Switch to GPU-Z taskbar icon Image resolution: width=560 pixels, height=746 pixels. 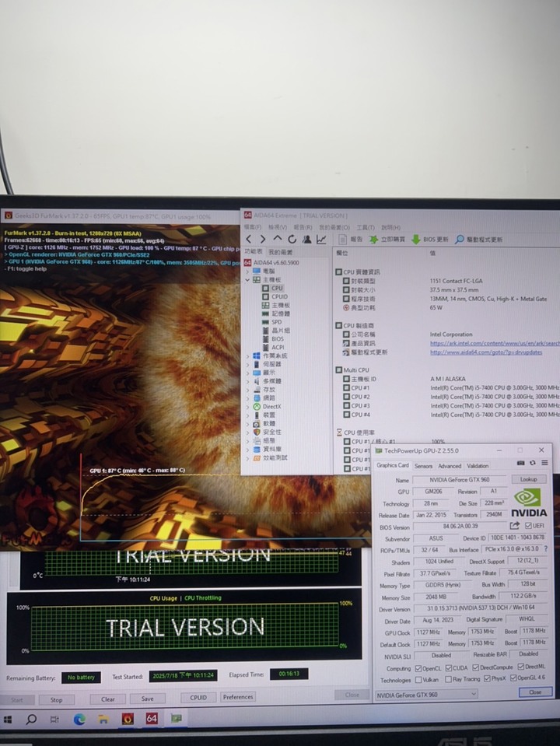click(x=177, y=718)
